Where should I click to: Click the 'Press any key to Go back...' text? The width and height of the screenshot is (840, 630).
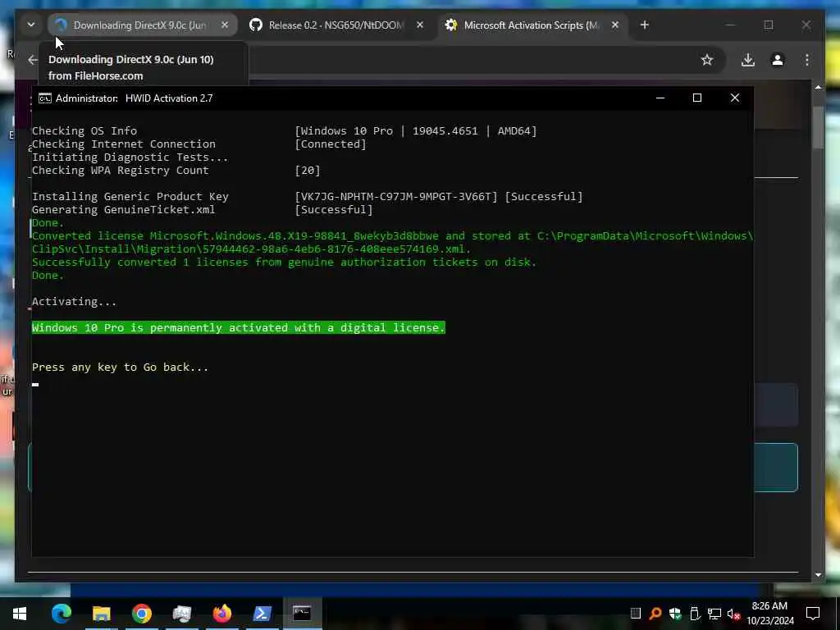pos(120,367)
